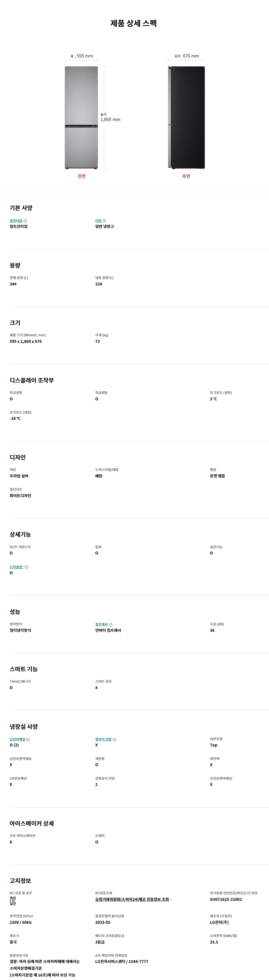Open the 설치타입 term link
This screenshot has width=269, height=980.
pyautogui.click(x=16, y=221)
